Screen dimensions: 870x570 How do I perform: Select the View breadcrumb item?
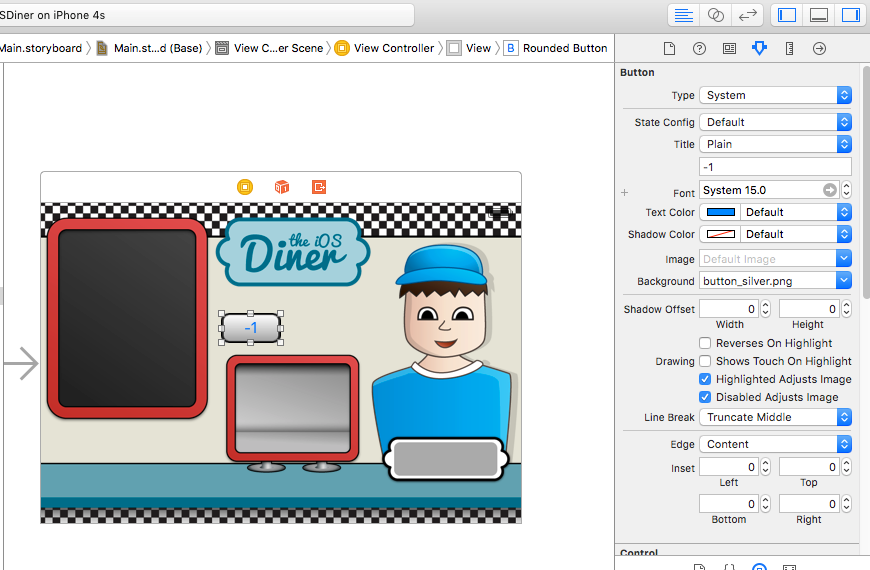click(x=469, y=48)
